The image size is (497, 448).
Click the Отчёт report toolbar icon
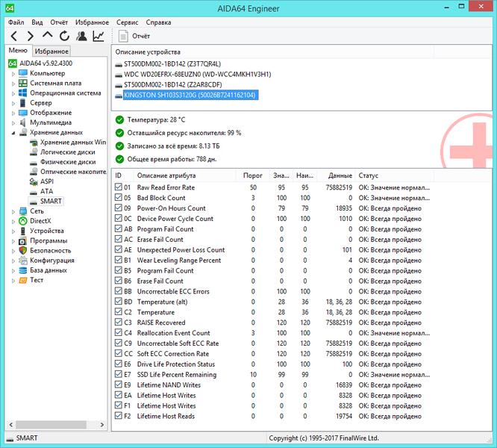123,36
